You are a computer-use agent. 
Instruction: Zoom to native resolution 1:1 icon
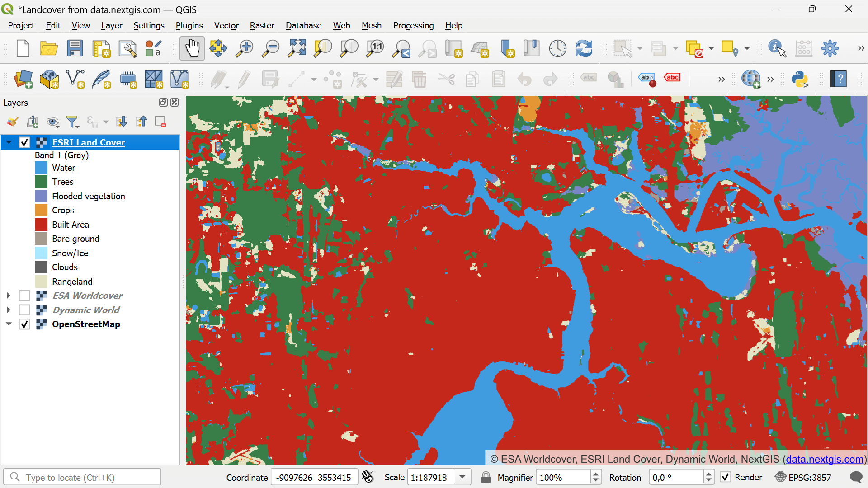pos(376,48)
